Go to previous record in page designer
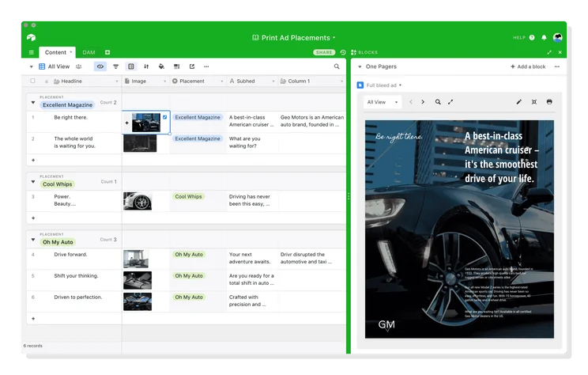588x375 pixels. 411,102
